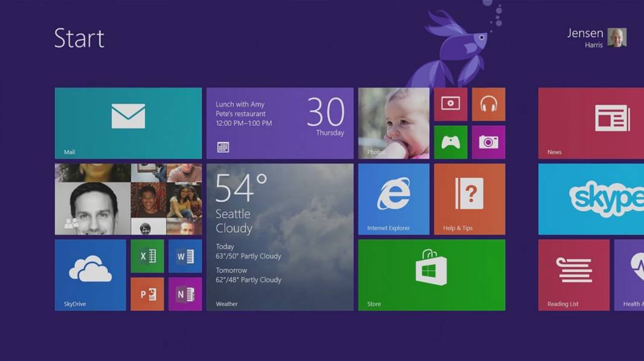Open the Help & Tips tile
644x361 pixels.
(x=469, y=199)
